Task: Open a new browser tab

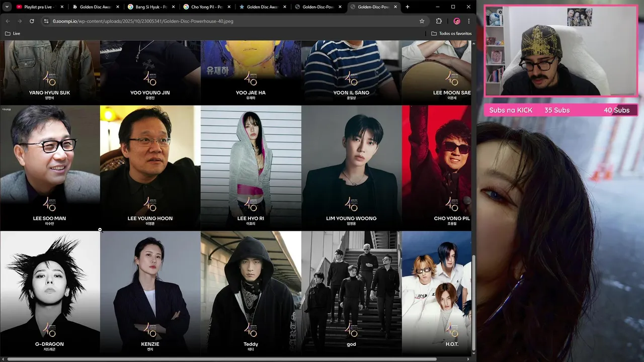Action: (x=408, y=7)
